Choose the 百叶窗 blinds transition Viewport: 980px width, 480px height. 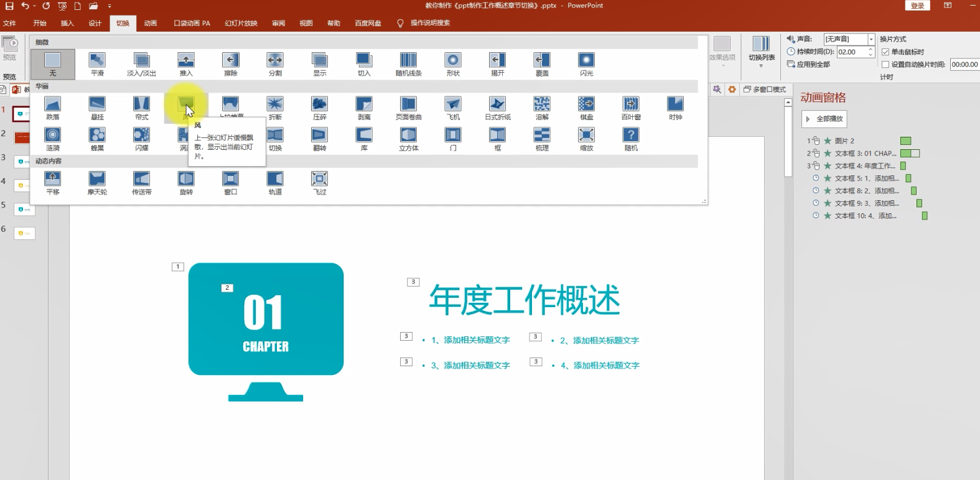pos(631,108)
